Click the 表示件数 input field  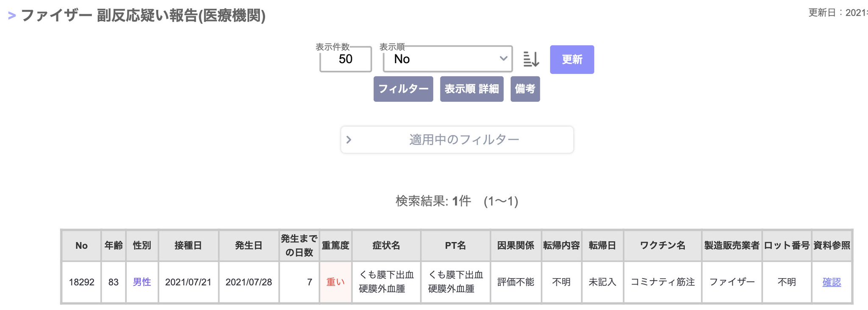[346, 59]
